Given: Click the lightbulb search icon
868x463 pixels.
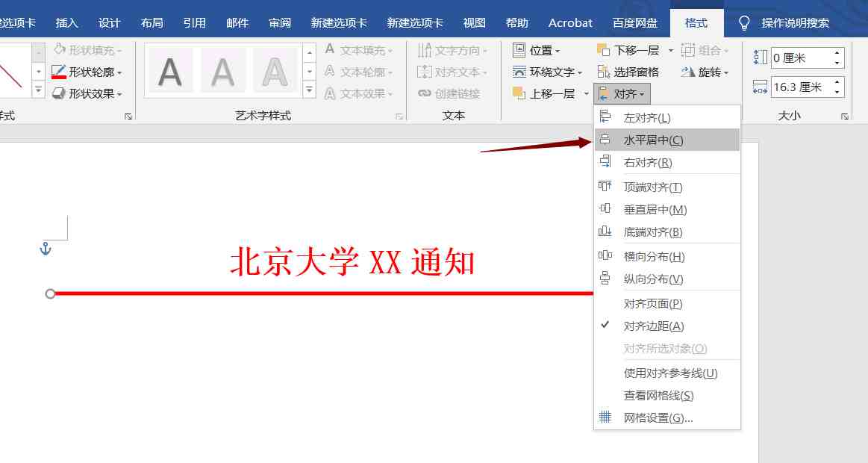Looking at the screenshot, I should click(x=745, y=22).
